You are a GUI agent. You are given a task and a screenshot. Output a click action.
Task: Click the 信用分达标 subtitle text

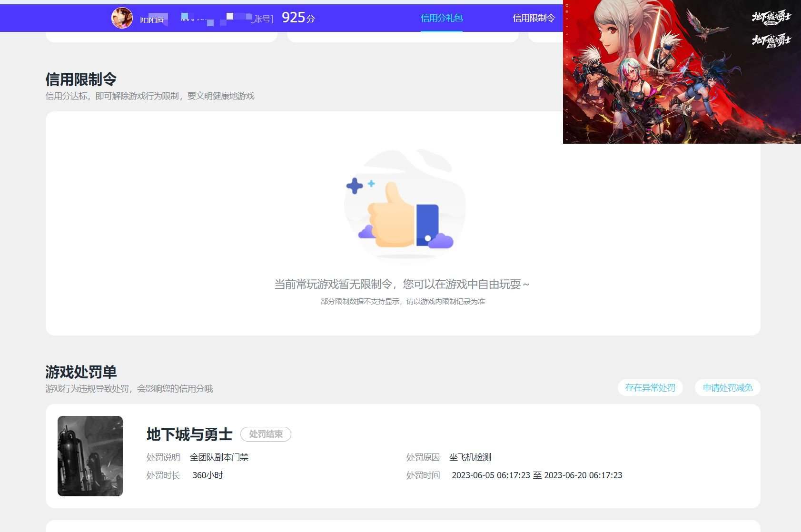150,96
